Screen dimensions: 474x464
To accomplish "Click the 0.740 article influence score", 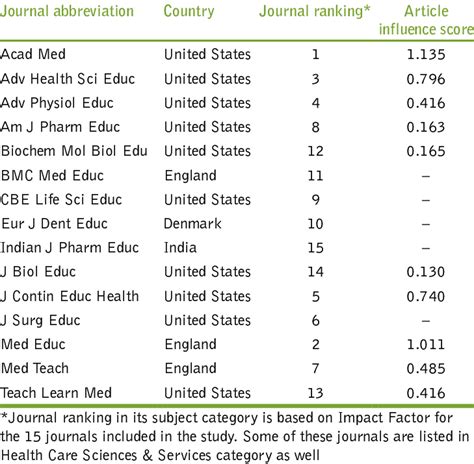I will click(x=426, y=296).
